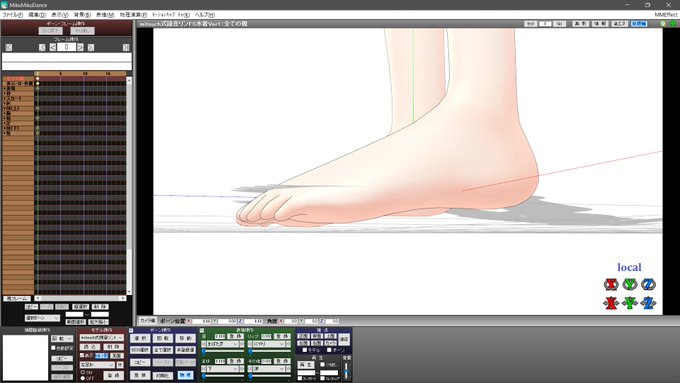Click the green magnifier view zoom icon
680x383 pixels.
(x=663, y=24)
